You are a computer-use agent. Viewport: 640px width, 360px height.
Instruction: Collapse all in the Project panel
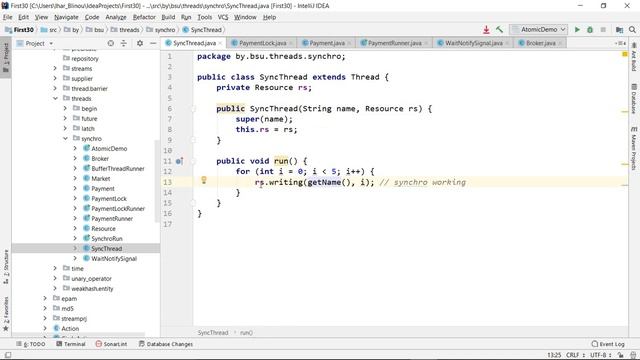click(124, 43)
